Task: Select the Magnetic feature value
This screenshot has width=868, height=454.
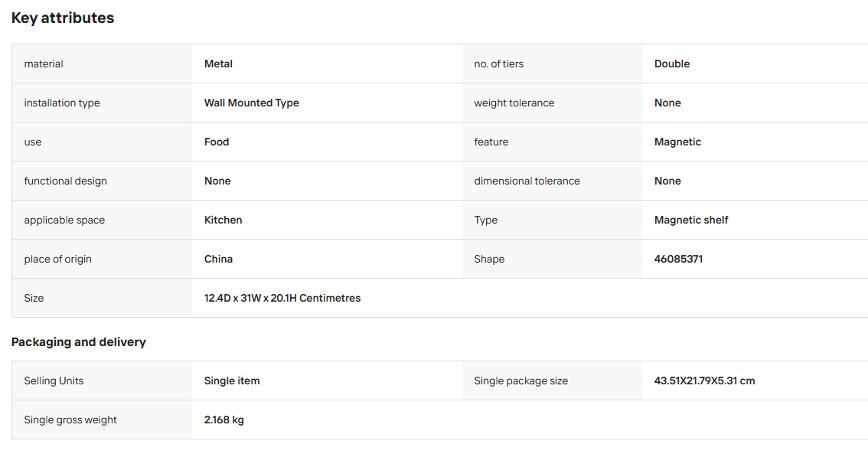Action: tap(677, 142)
